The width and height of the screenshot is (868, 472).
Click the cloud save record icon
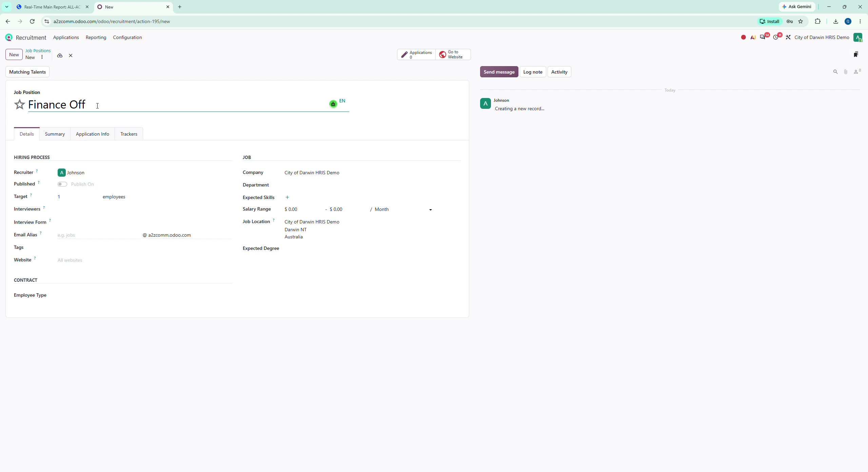(60, 56)
